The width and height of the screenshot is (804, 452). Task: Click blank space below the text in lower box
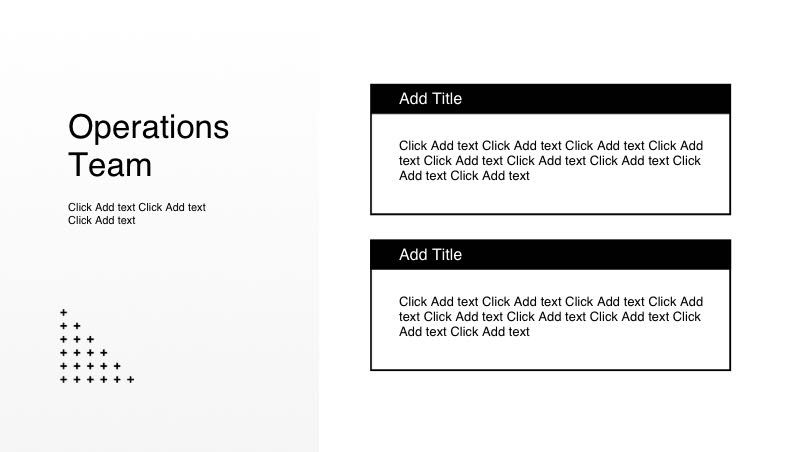(x=550, y=354)
